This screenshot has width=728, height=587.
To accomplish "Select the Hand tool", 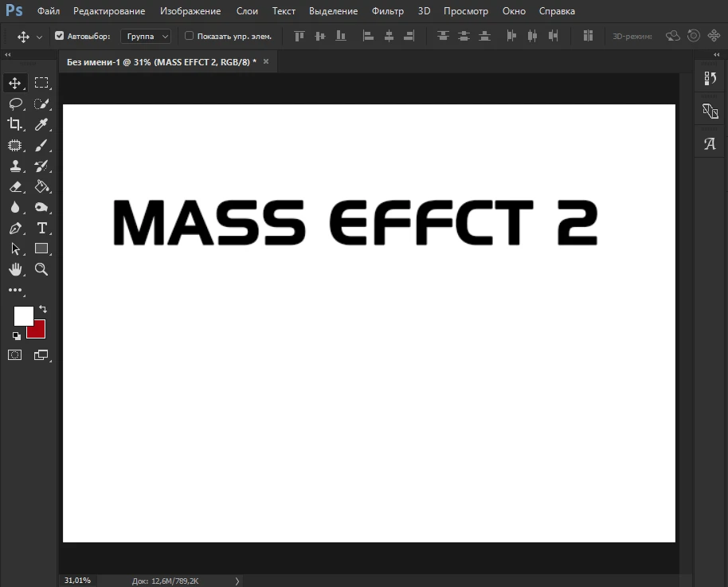I will (15, 269).
